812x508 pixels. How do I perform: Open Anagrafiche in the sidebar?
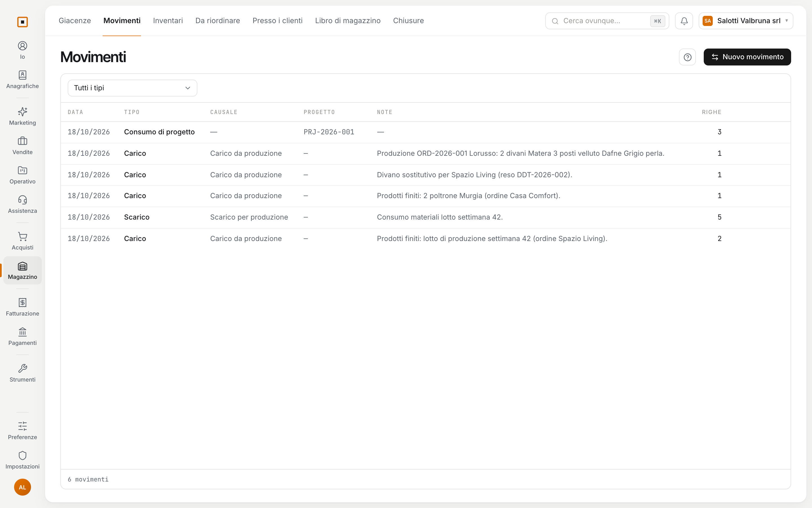coord(23,80)
